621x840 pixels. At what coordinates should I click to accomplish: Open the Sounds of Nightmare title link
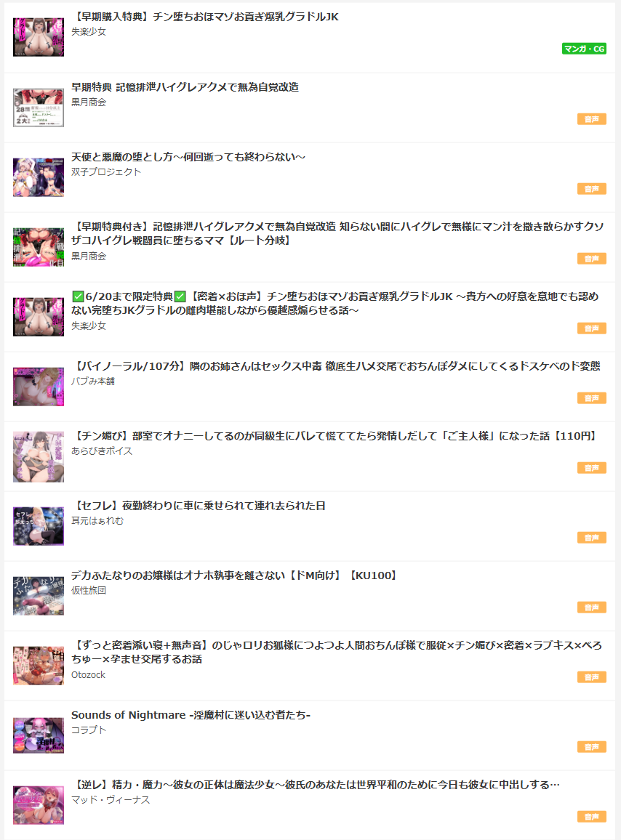pos(191,715)
